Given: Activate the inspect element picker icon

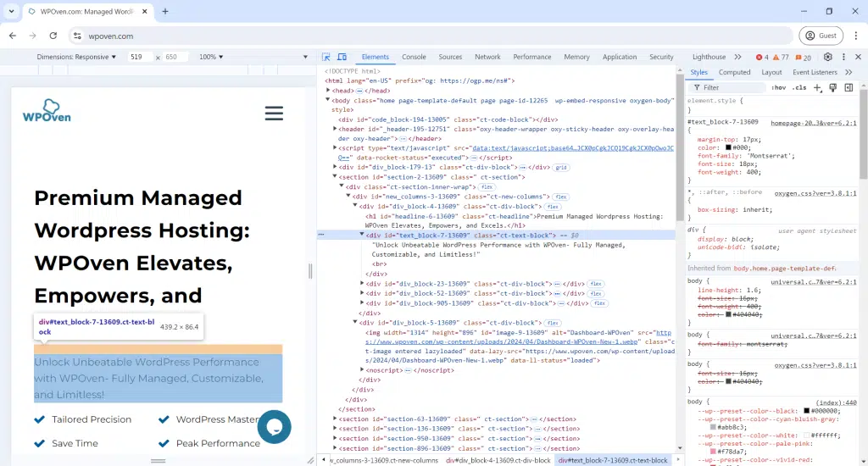Looking at the screenshot, I should 326,57.
